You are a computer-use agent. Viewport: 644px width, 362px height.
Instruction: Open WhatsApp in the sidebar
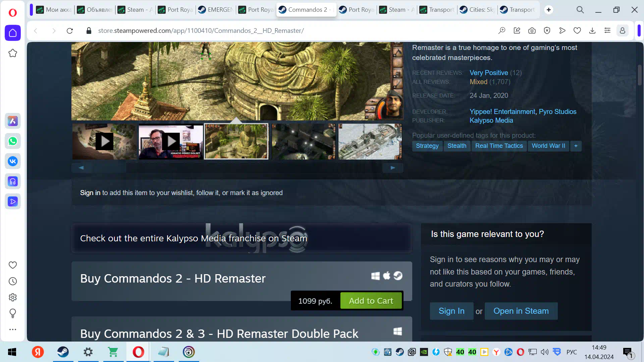13,141
